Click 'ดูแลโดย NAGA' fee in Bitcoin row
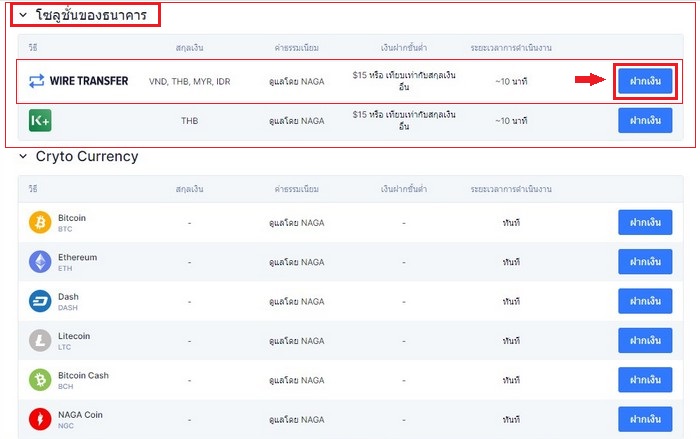The height and width of the screenshot is (439, 700). pyautogui.click(x=297, y=223)
